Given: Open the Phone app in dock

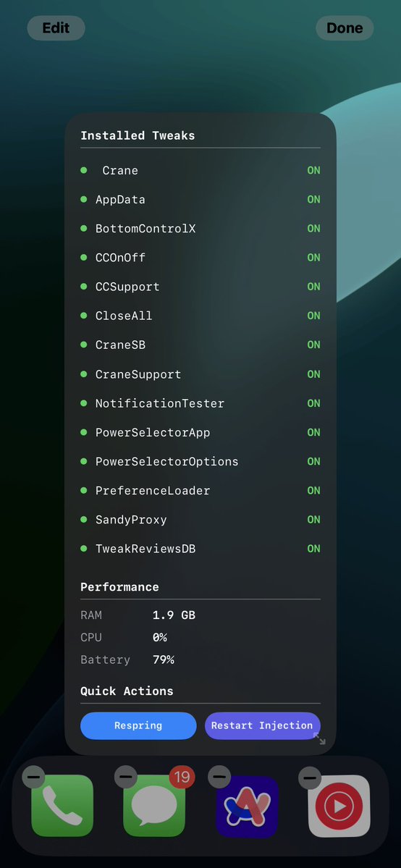Looking at the screenshot, I should coord(62,806).
